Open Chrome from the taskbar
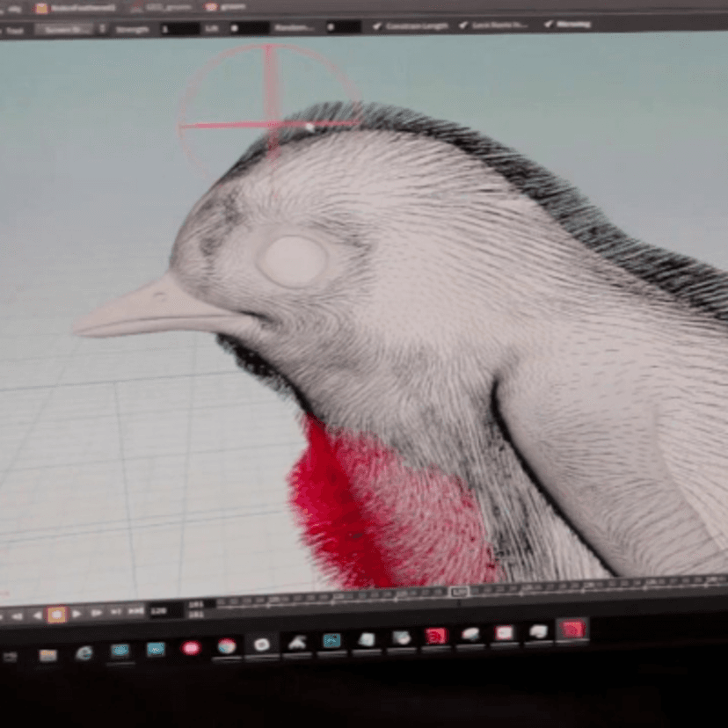728x728 pixels. click(x=226, y=646)
